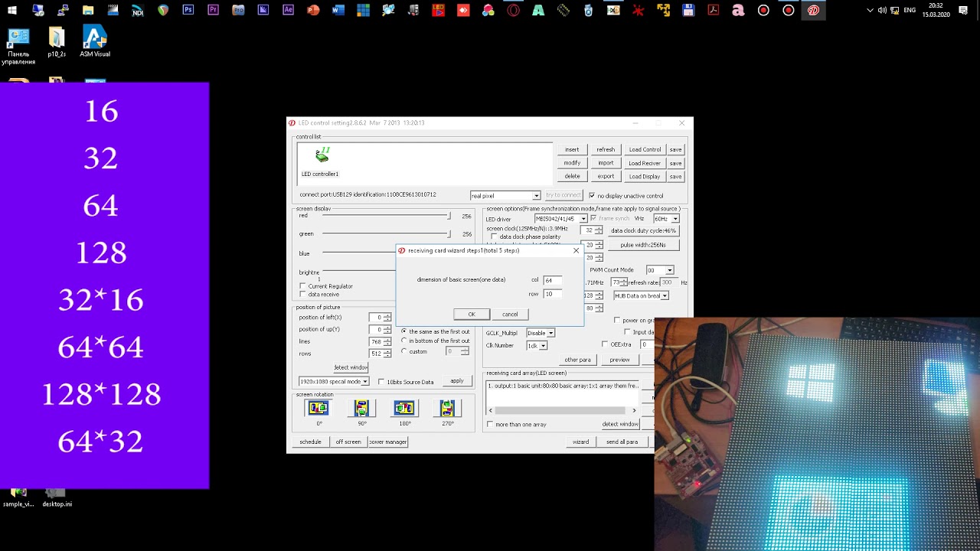The height and width of the screenshot is (551, 980).
Task: Toggle no display unactive control checkbox
Action: coord(591,195)
